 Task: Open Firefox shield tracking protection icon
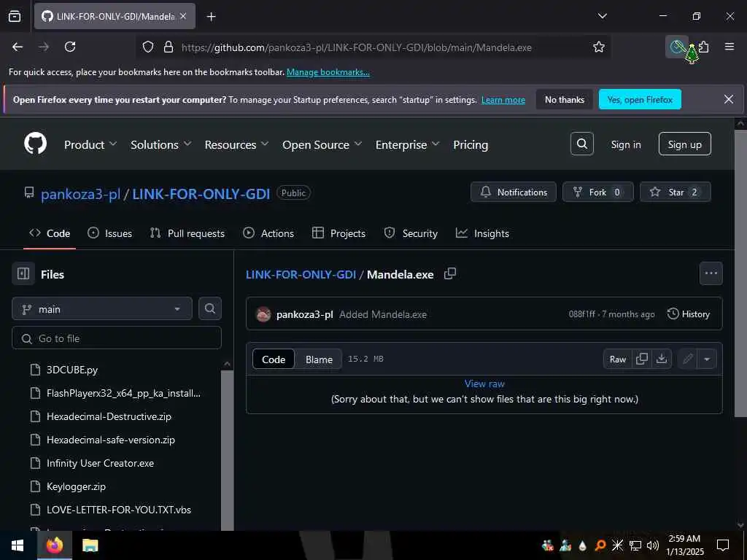(148, 47)
